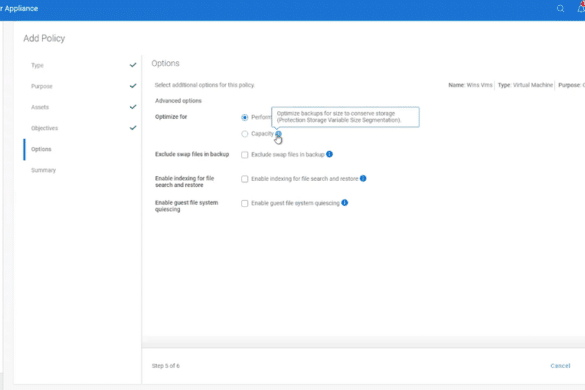Enable indexing for file search and restore checkbox
The image size is (585, 390).
pyautogui.click(x=244, y=179)
